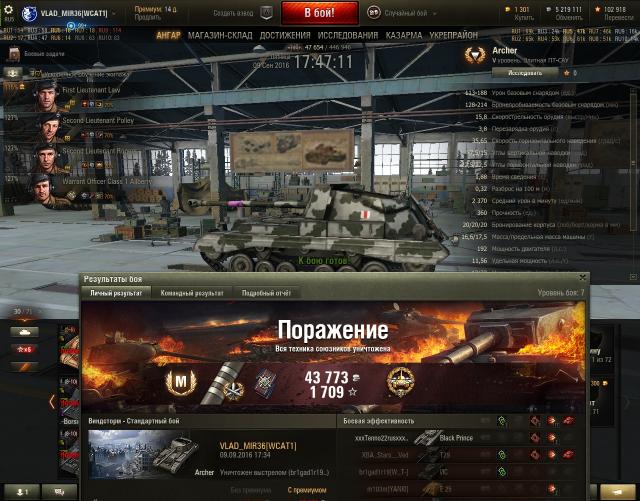Screen dimensions: 640x501
Task: Switch to Командный результат tab
Action: [x=192, y=293]
